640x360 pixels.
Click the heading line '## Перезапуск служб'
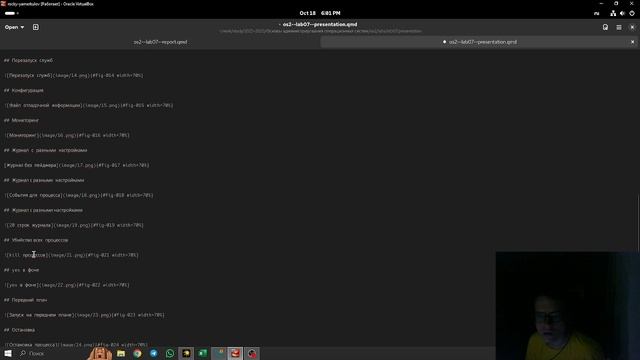coord(29,60)
